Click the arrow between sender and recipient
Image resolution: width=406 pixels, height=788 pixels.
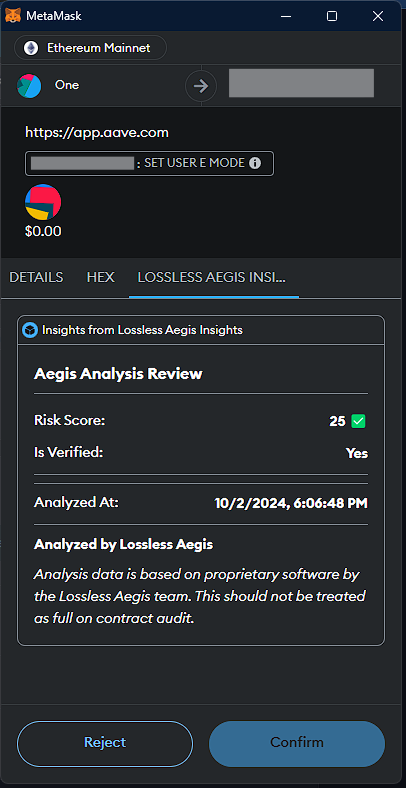click(201, 86)
